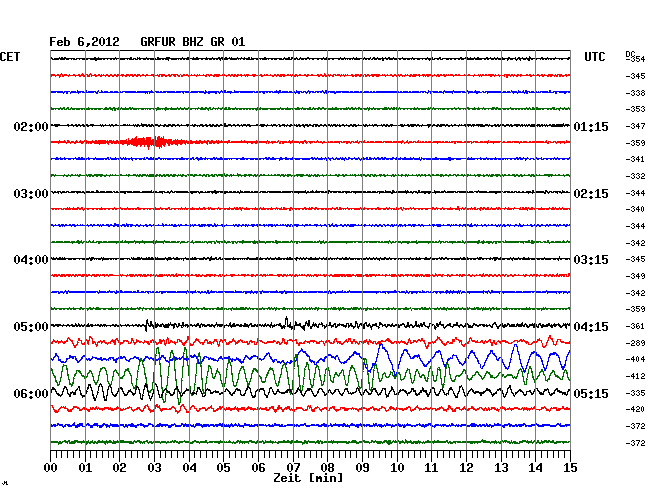Click the DC offset value "-349"

635,276
